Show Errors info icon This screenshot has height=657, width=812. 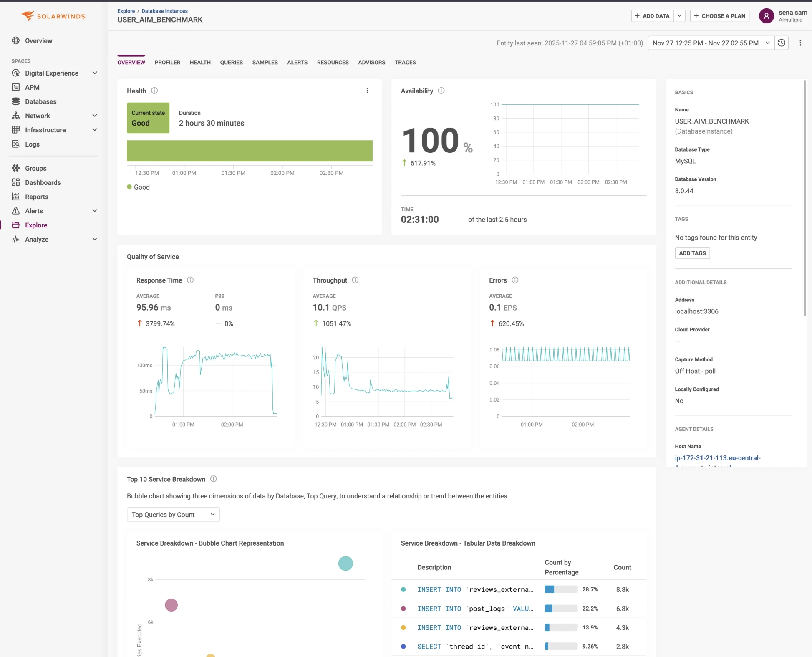(x=515, y=280)
